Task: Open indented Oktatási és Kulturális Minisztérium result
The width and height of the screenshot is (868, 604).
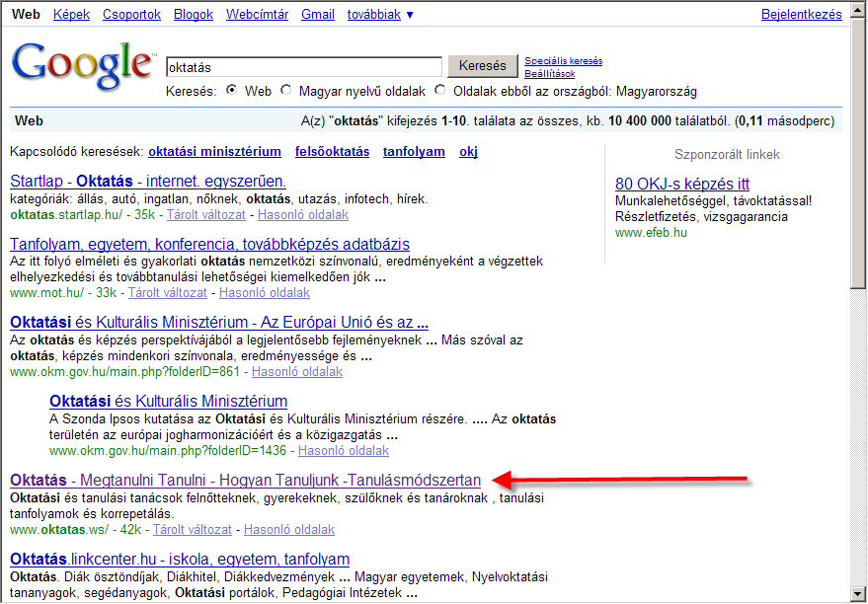Action: (x=168, y=401)
